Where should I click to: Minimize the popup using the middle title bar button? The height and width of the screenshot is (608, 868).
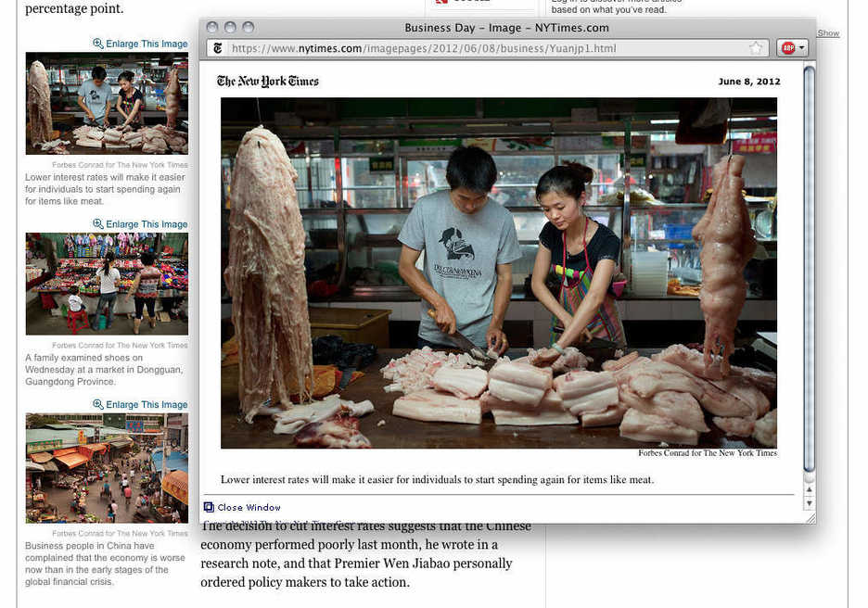click(x=230, y=27)
